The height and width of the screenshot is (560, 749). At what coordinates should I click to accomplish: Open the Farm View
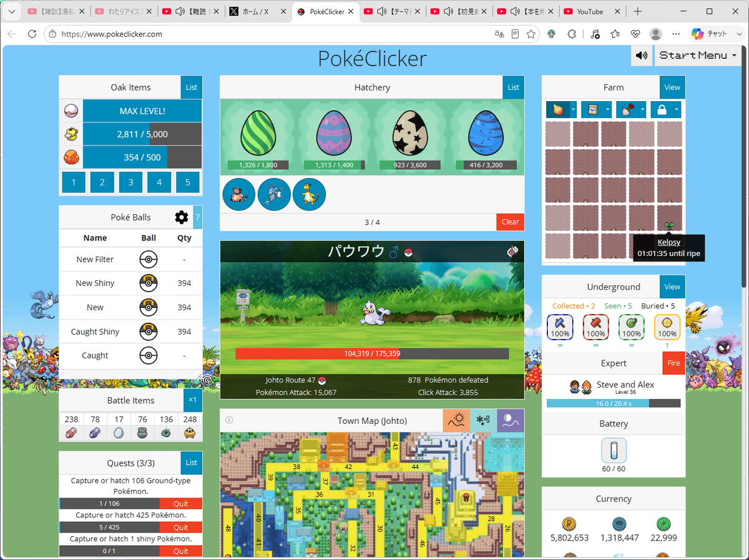click(672, 87)
